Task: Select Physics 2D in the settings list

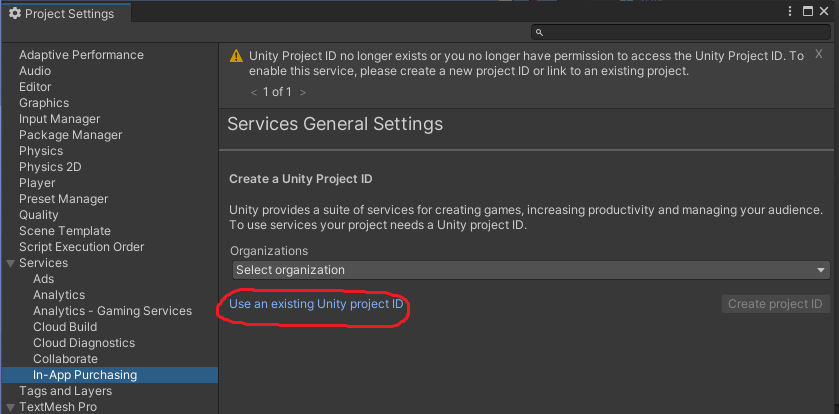Action: coord(50,167)
